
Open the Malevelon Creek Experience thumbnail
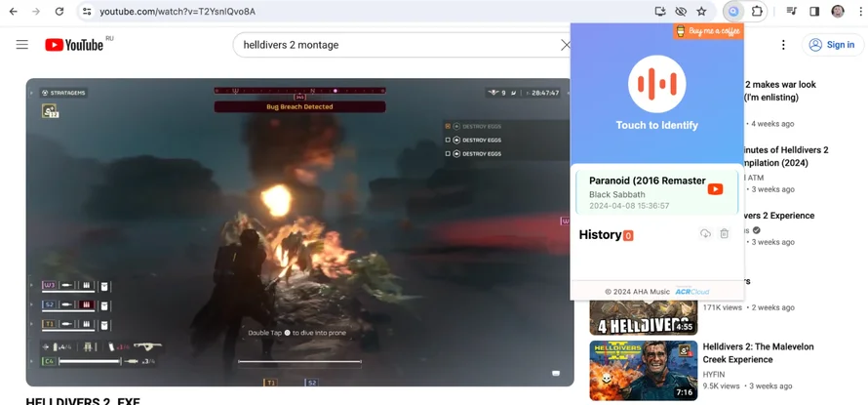point(644,371)
